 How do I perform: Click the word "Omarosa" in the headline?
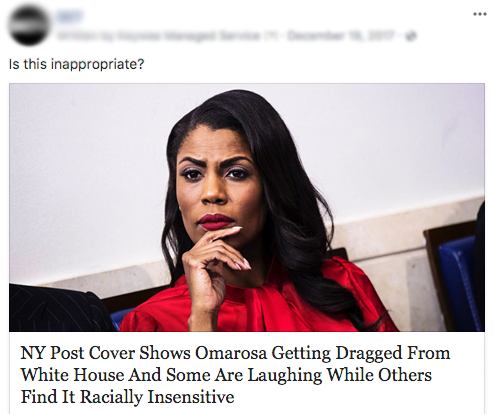tap(231, 353)
